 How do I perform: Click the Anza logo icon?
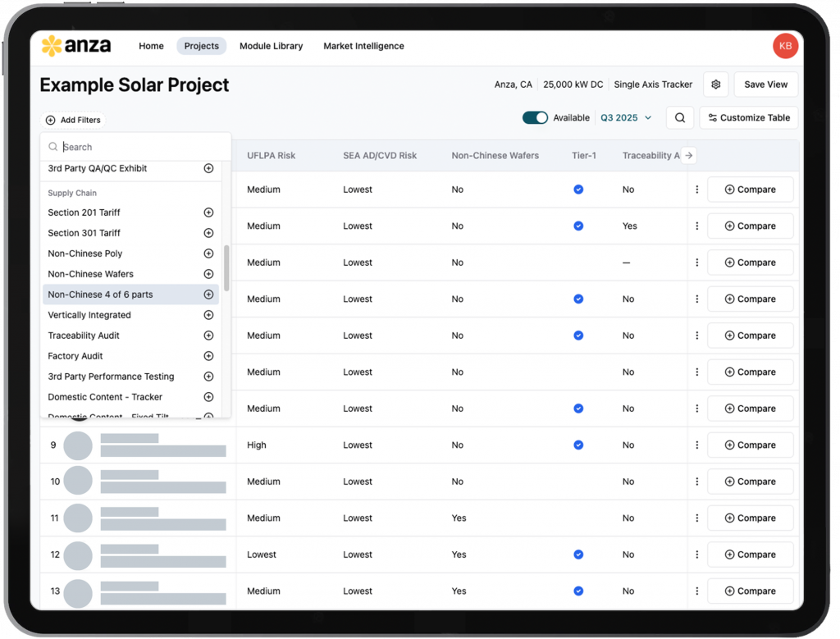(x=52, y=46)
